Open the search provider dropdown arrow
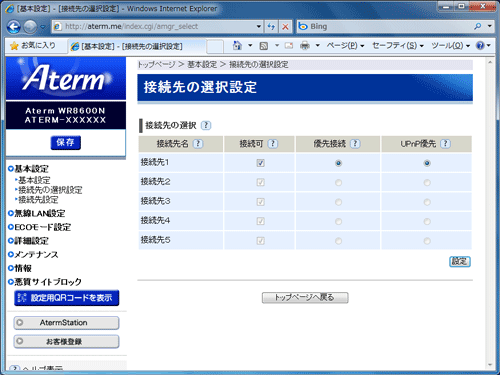 pos(489,26)
